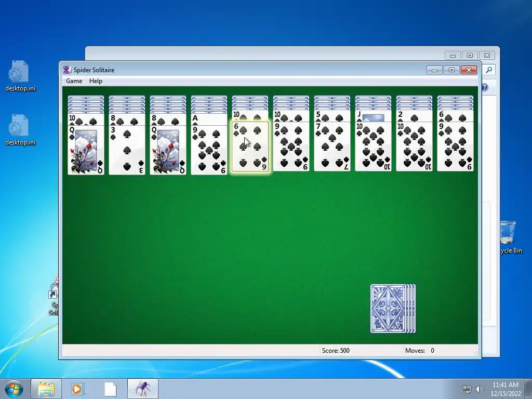532x399 pixels.
Task: Click the Moves: 0 status text
Action: (420, 351)
